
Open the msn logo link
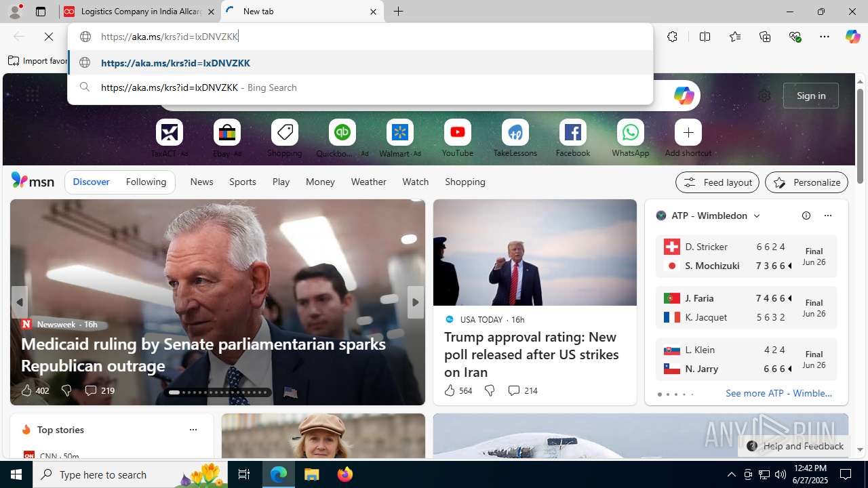(x=33, y=180)
